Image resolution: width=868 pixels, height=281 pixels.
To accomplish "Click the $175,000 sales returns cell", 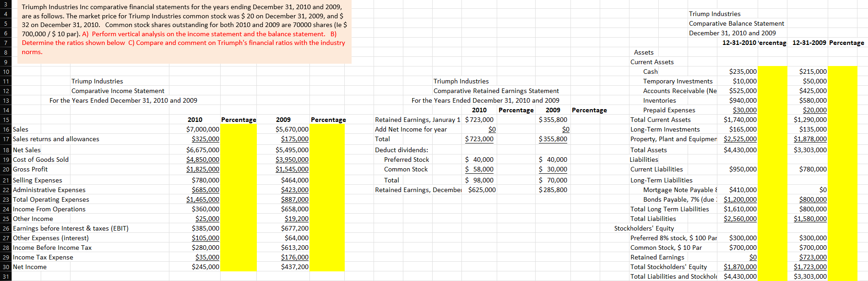I will 294,139.
